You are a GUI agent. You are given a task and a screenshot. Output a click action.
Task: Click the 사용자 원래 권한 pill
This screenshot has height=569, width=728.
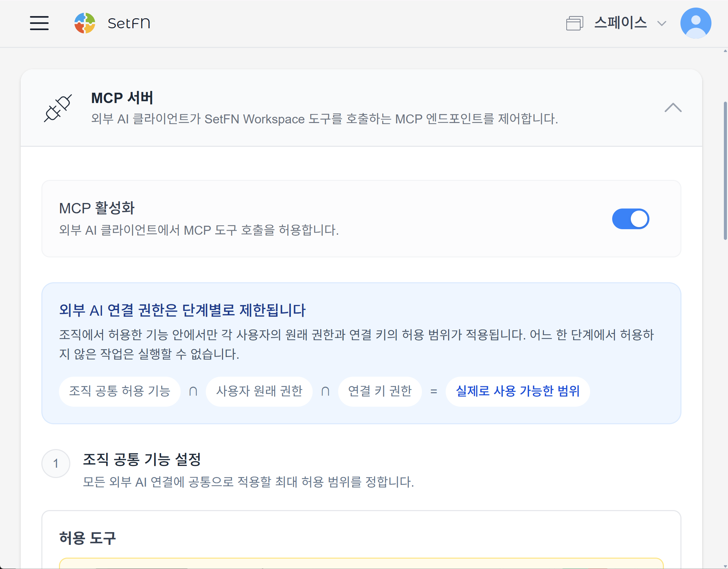click(x=259, y=391)
